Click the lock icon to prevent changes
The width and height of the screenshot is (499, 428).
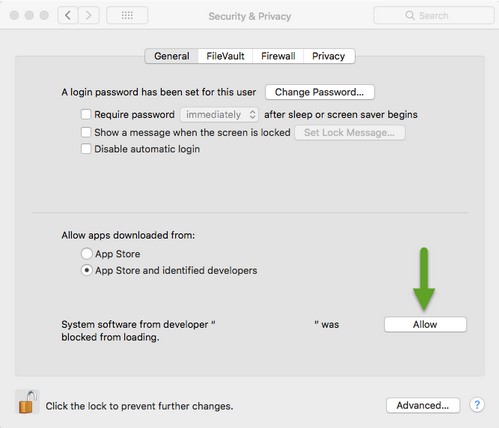click(x=27, y=402)
